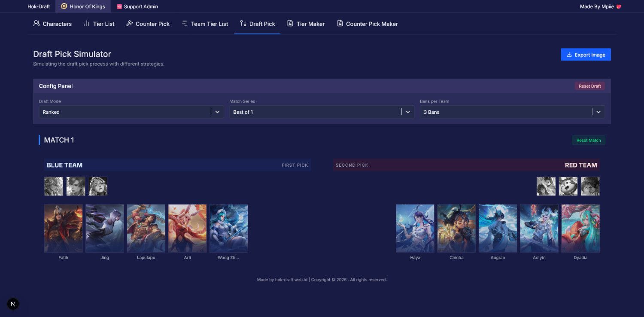Open the Support Admin tab

tap(137, 6)
